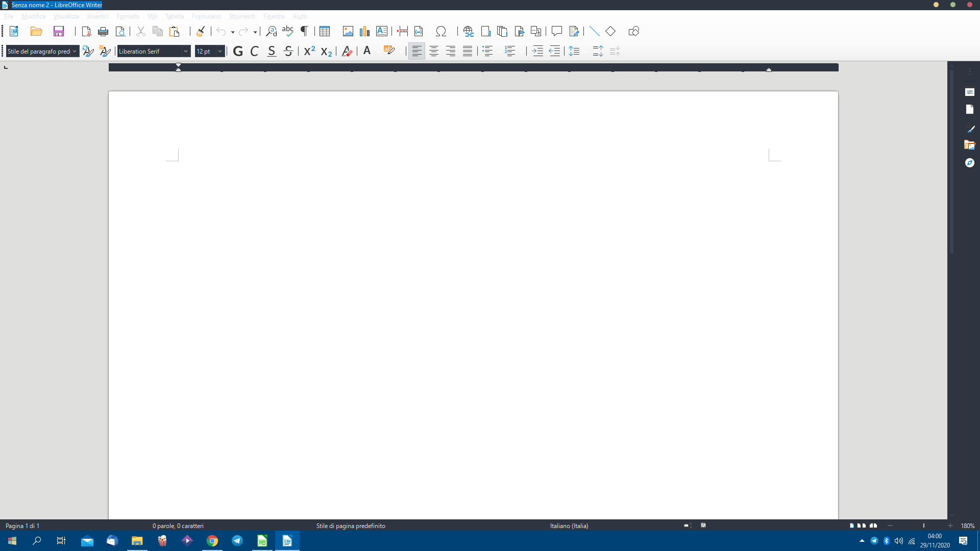Open the special character (Omega) tool
Image resolution: width=980 pixels, height=551 pixels.
click(x=441, y=32)
